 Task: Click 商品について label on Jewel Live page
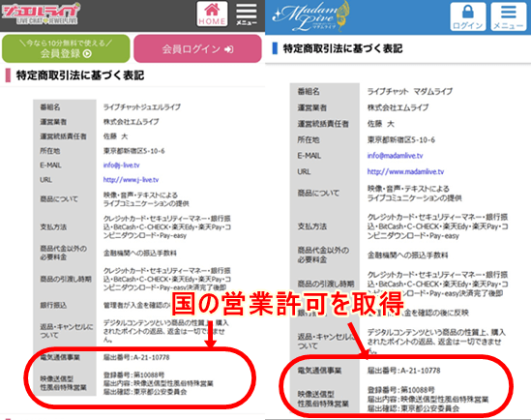(59, 198)
